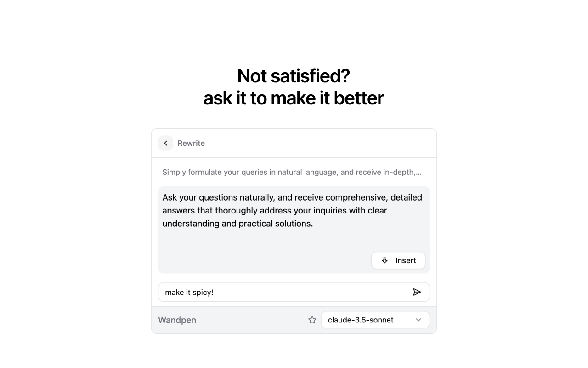Viewport: 588px width, 368px height.
Task: Click the "Not satisfied?" heading
Action: point(294,76)
